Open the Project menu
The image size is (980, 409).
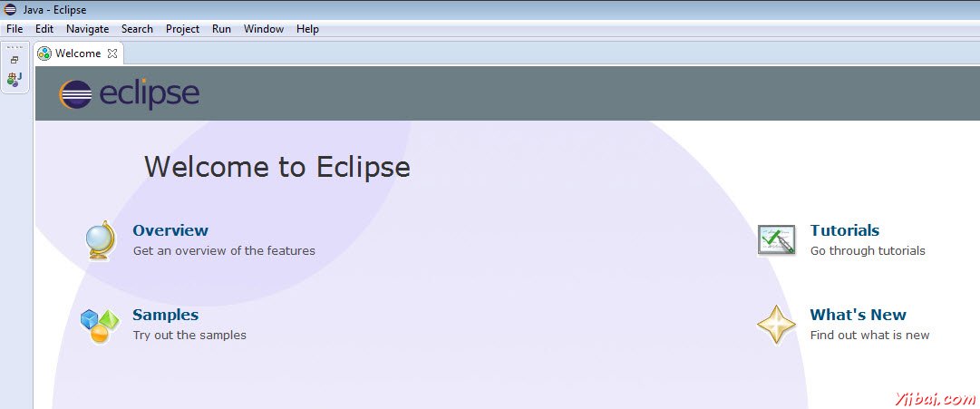click(182, 29)
